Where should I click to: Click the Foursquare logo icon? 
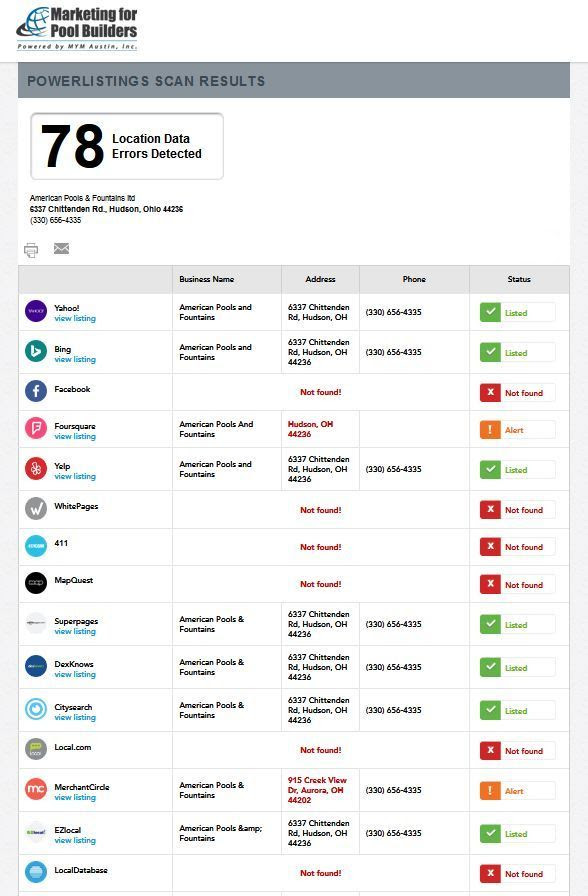36,428
